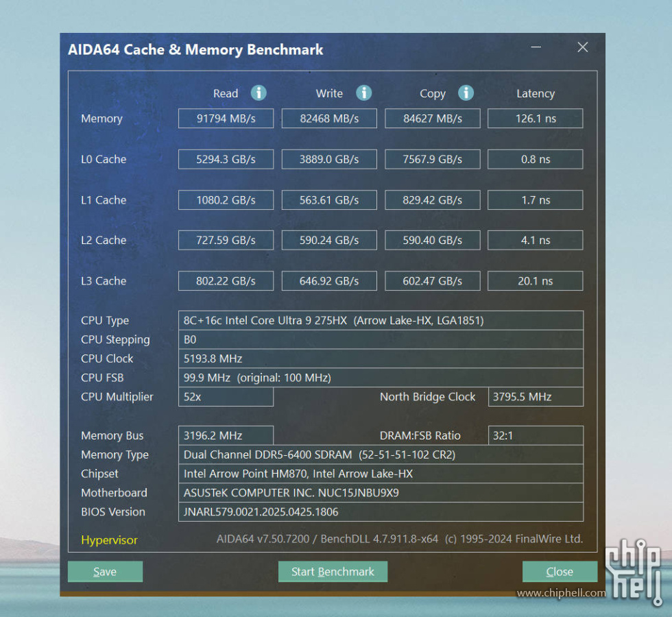
Task: Click the Write column header
Action: click(329, 93)
